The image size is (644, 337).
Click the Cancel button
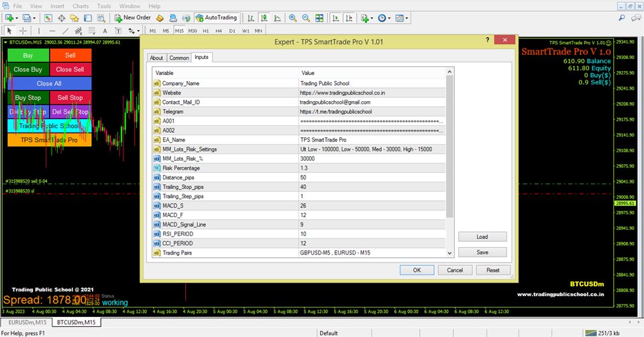[455, 270]
